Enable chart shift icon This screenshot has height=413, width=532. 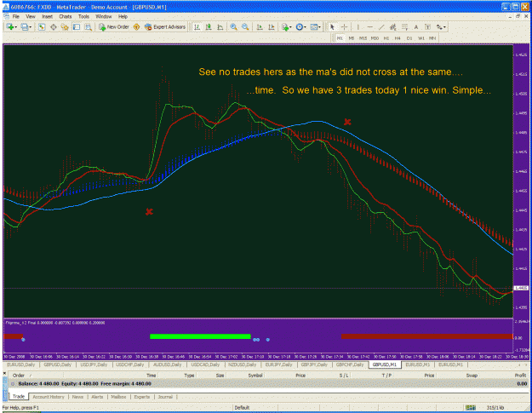click(x=272, y=27)
